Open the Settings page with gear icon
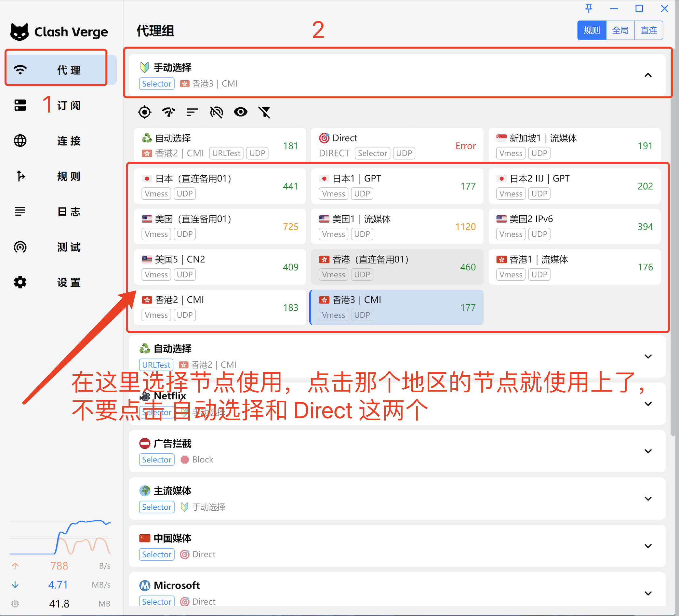This screenshot has width=679, height=616. (x=20, y=282)
